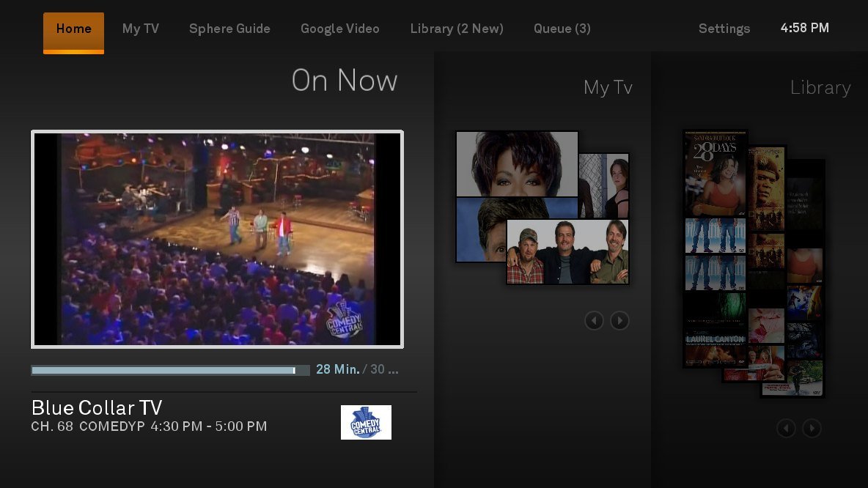The image size is (868, 488).
Task: Click the program progress bar
Action: tap(171, 370)
